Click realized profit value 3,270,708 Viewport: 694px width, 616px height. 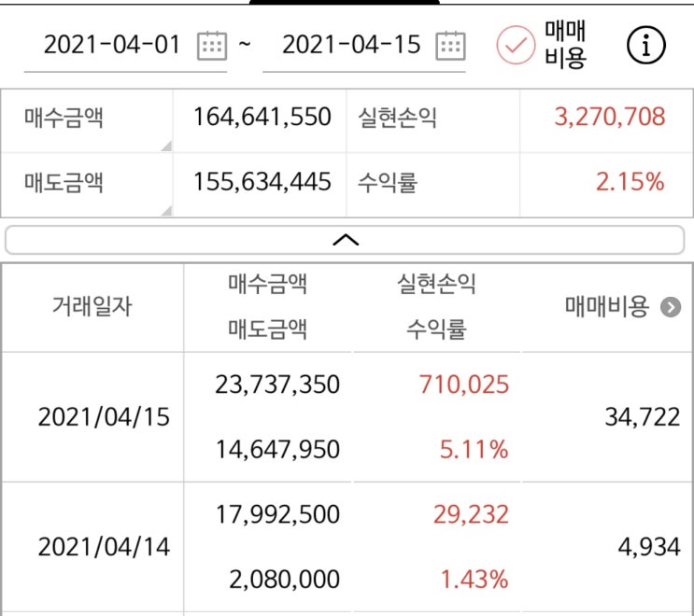tap(609, 117)
